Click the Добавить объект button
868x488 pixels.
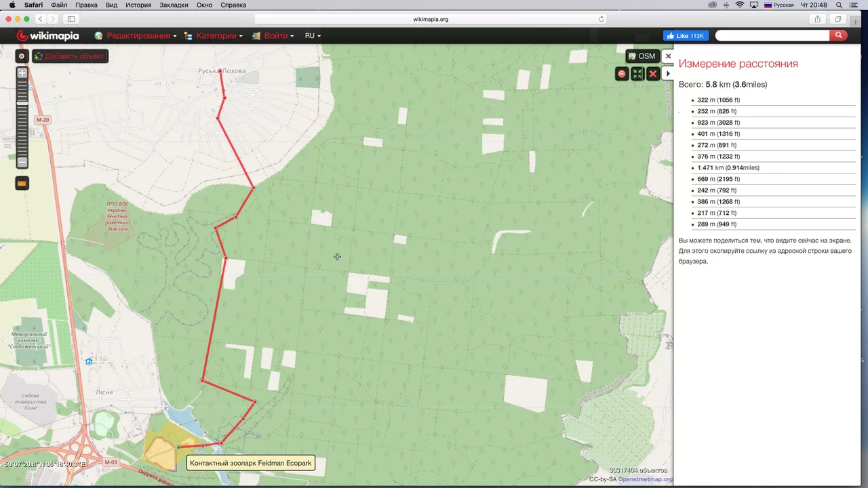tap(70, 56)
